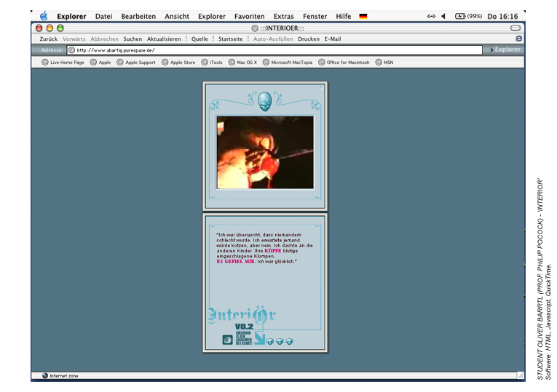Click the video thumbnail in the top panel
Viewport: 557px width, 392px height.
(265, 152)
